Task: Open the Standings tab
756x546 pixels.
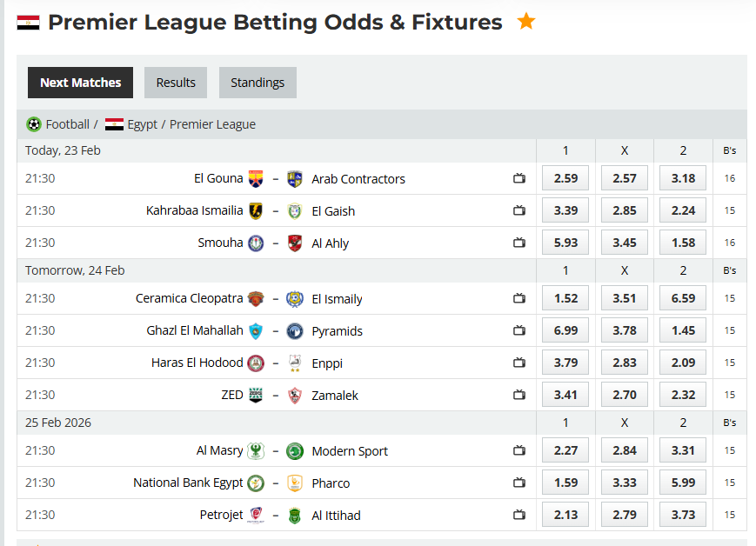Action: point(258,83)
